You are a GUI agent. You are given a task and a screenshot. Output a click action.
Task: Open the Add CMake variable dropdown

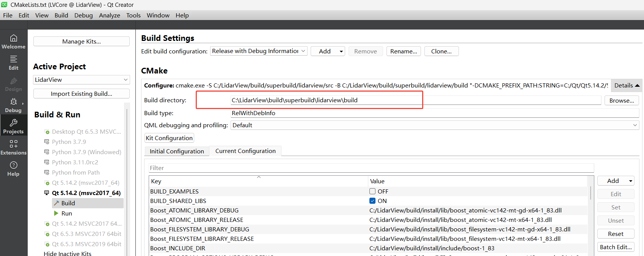tap(630, 181)
